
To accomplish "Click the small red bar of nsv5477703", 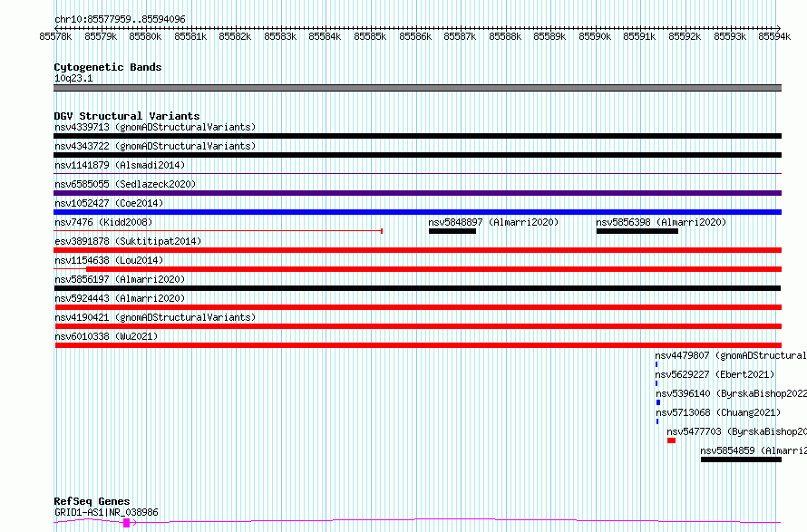I will coord(671,441).
